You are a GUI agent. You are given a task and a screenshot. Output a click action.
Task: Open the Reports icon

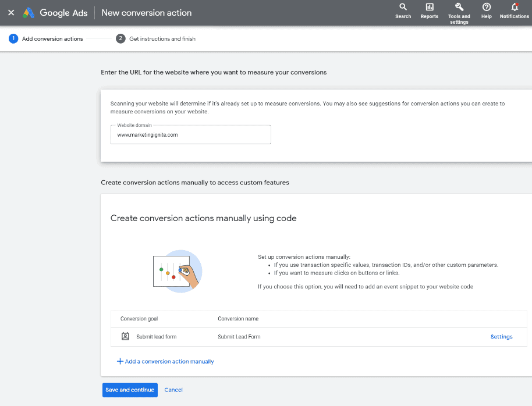[429, 7]
